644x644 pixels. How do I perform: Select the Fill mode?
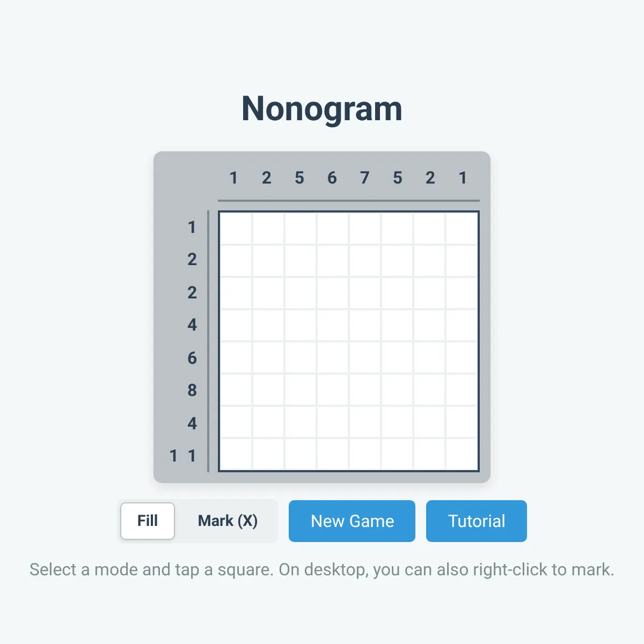click(147, 521)
